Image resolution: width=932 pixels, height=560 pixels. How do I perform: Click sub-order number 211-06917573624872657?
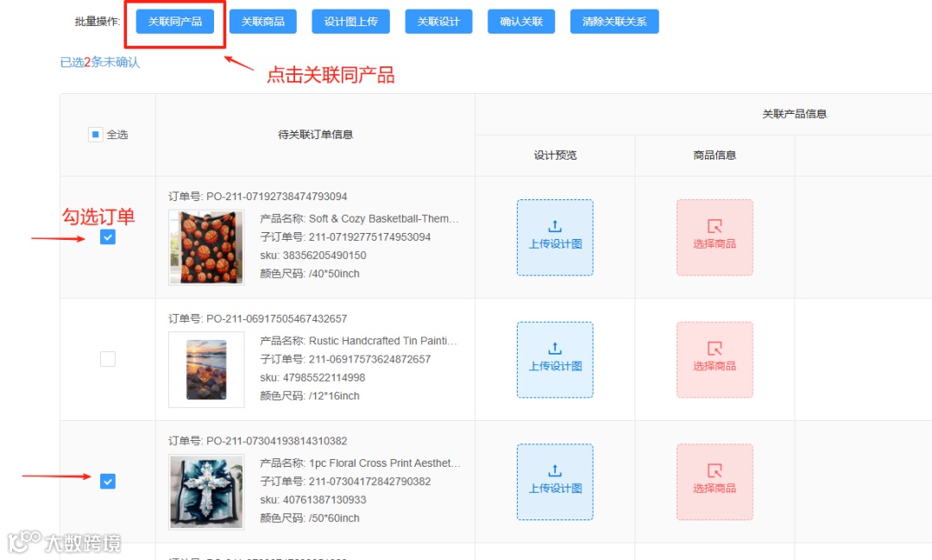click(x=369, y=359)
